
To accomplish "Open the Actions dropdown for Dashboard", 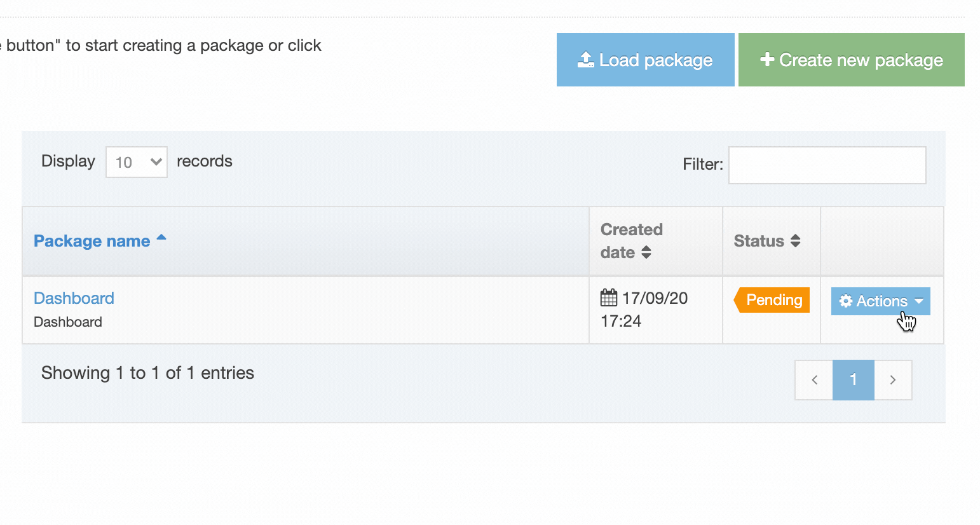I will click(x=880, y=301).
